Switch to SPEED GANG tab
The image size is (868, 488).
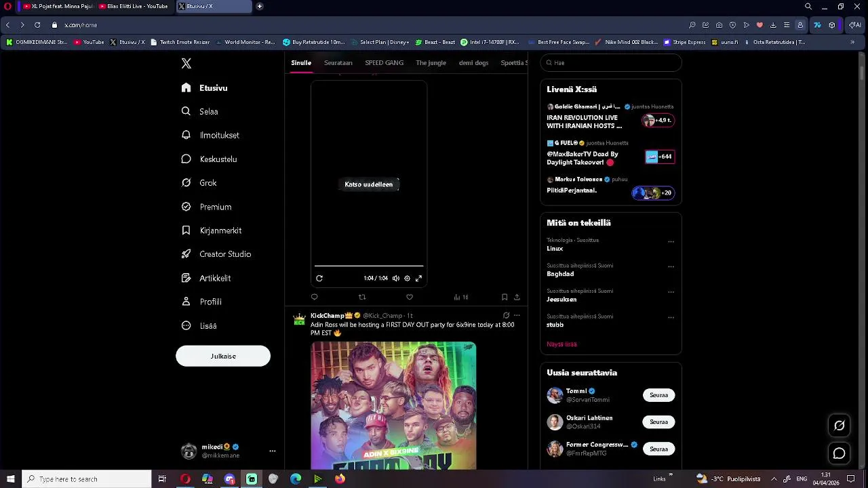tap(384, 63)
